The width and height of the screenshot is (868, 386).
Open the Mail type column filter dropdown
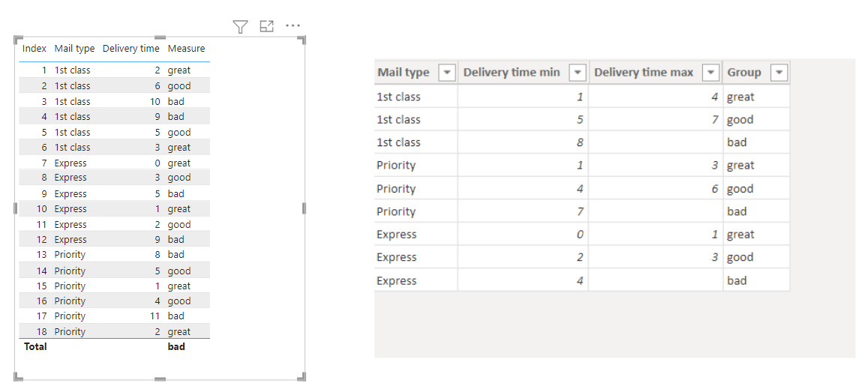(x=446, y=73)
